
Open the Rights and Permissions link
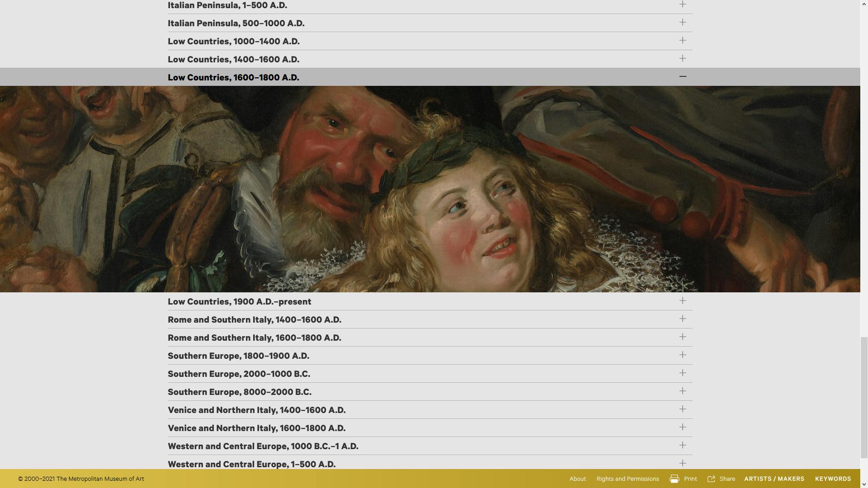[627, 479]
